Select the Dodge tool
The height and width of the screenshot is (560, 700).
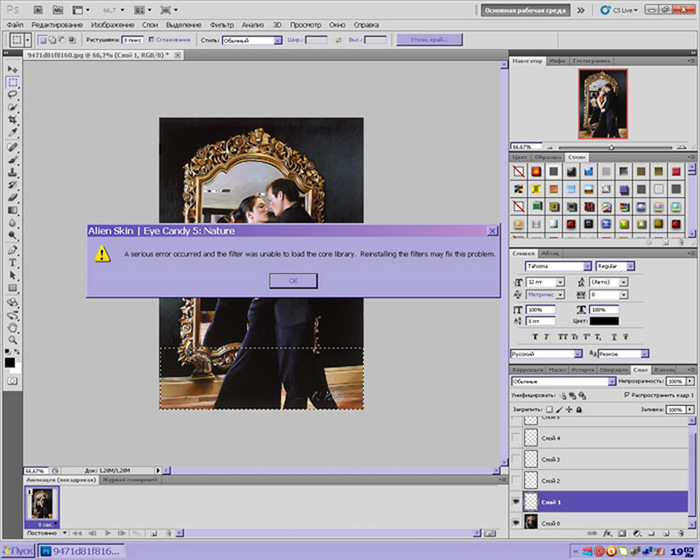pyautogui.click(x=12, y=235)
